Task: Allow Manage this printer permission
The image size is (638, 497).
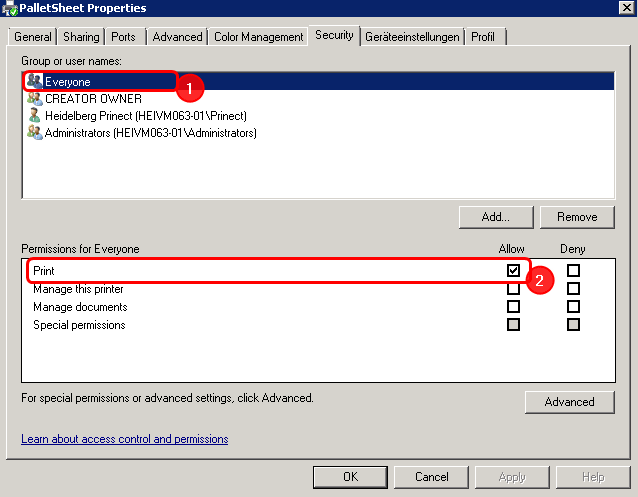Action: 513,289
